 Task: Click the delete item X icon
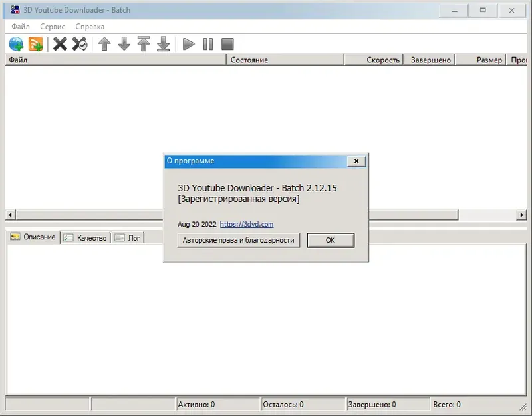pyautogui.click(x=60, y=44)
